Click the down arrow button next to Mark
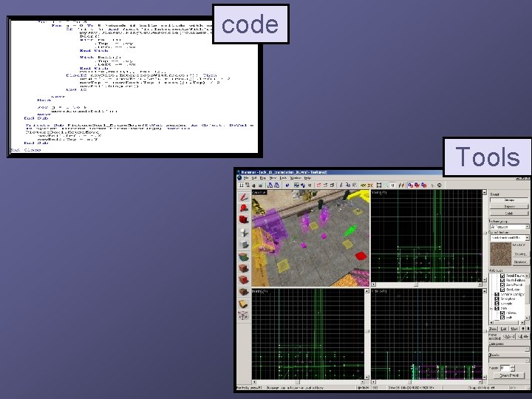This screenshot has height=399, width=532. click(x=528, y=329)
